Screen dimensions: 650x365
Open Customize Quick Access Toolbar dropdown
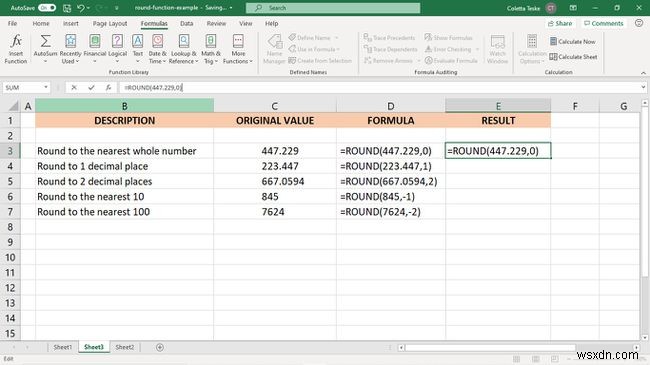coord(116,8)
